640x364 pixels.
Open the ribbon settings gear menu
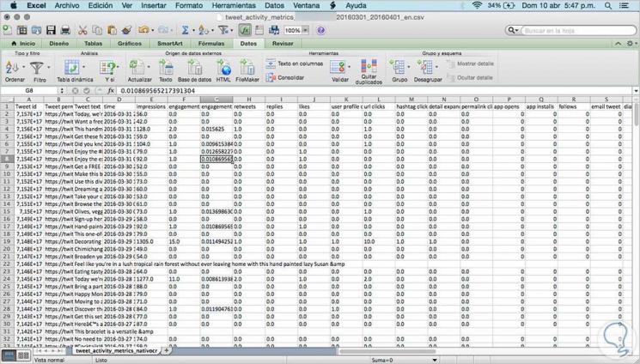tap(631, 43)
